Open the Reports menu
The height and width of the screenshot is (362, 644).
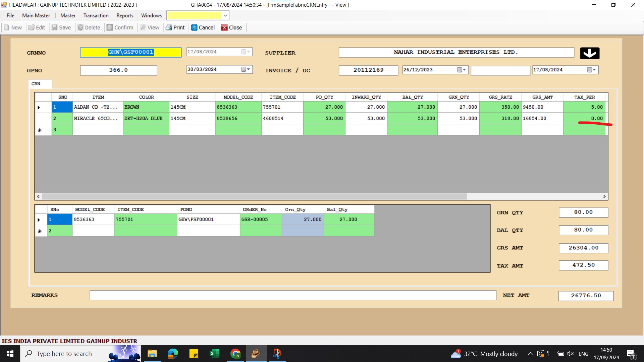(x=125, y=15)
